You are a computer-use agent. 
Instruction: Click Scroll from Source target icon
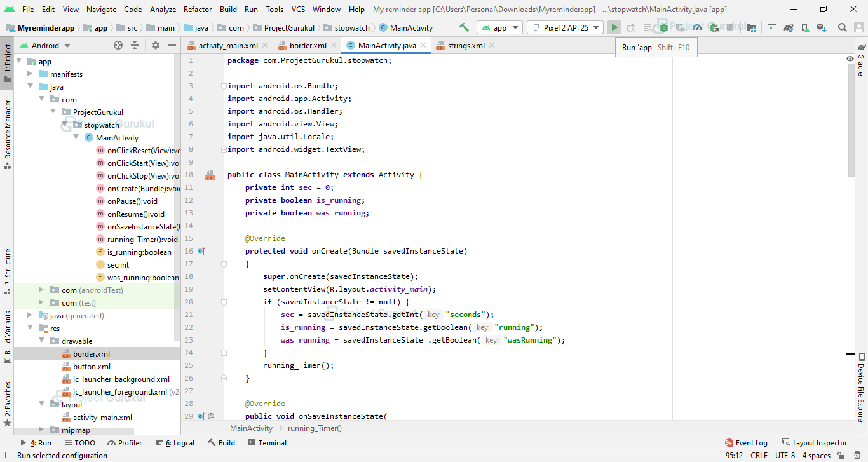118,45
